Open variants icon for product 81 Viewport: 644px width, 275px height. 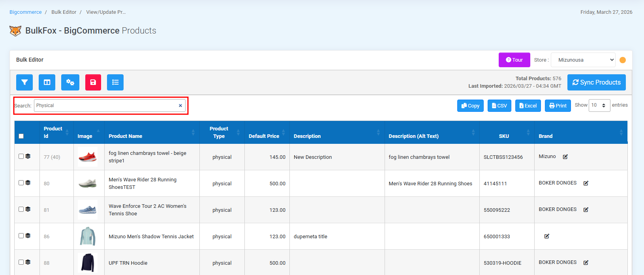[28, 209]
